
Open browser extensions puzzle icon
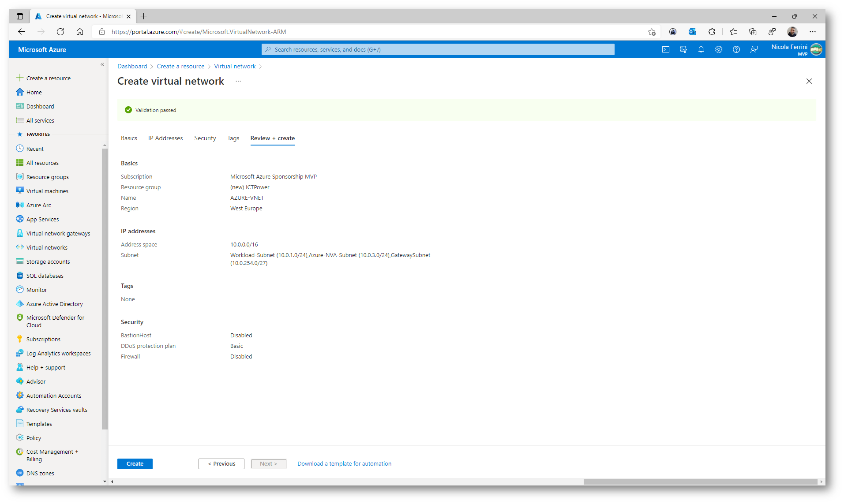coord(712,32)
